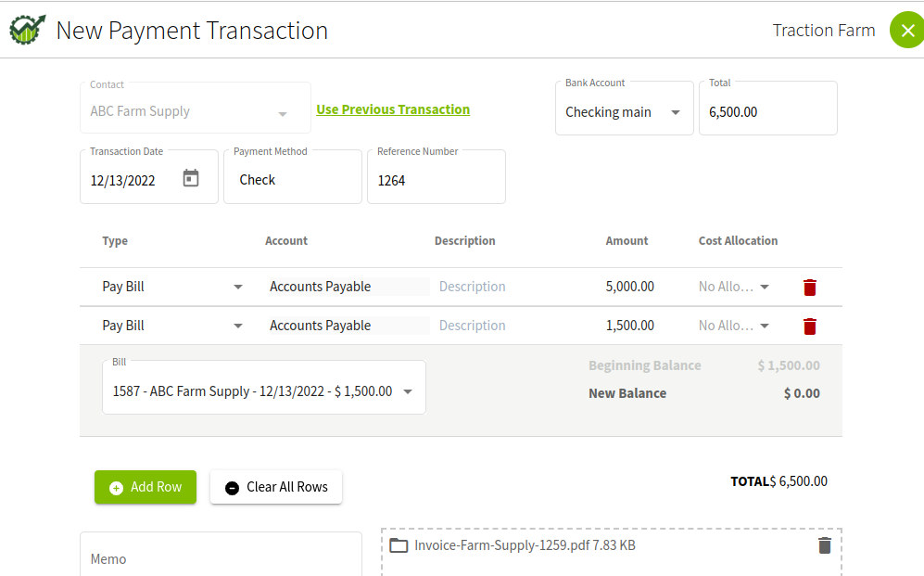
Task: Select the Payment Method Check field
Action: coord(293,177)
